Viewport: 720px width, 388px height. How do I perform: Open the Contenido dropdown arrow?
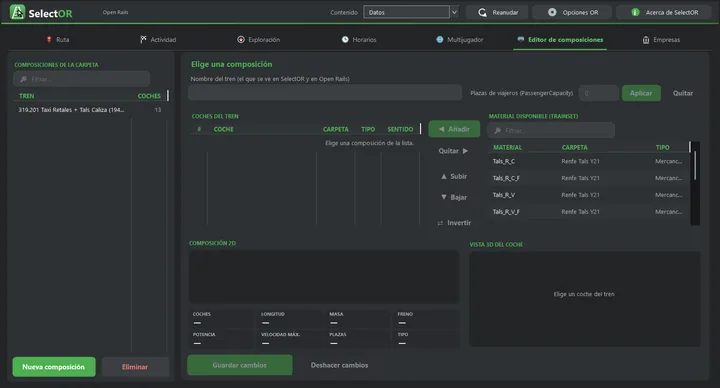tap(454, 12)
